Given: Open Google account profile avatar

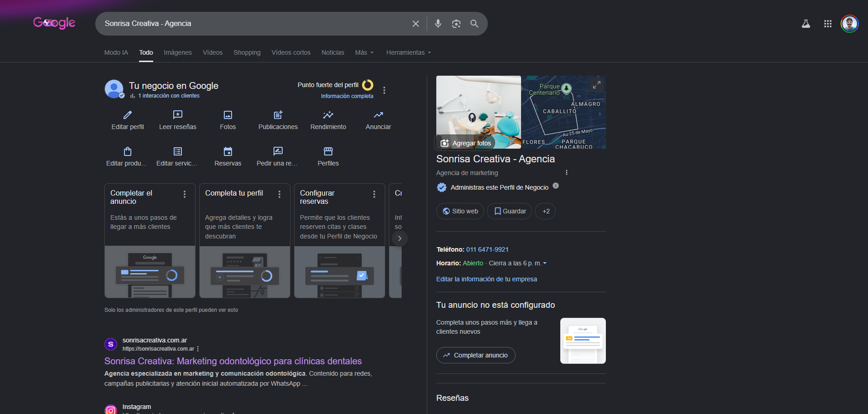Looking at the screenshot, I should coord(849,24).
